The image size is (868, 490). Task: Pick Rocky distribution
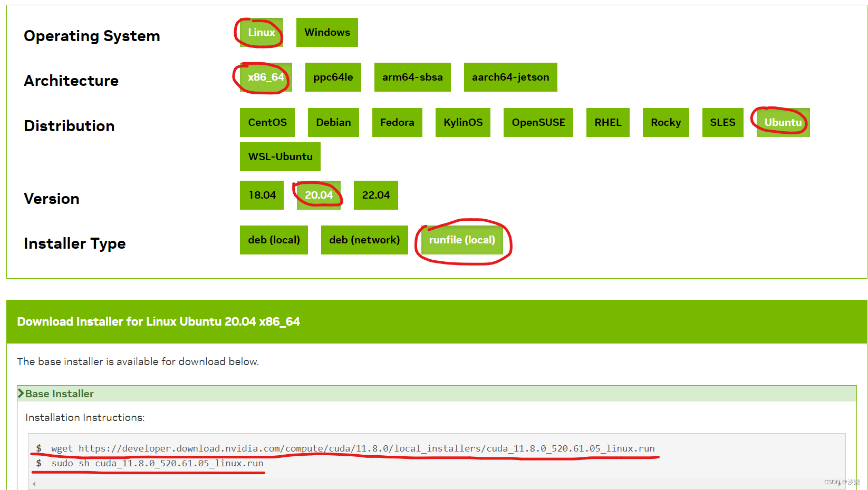(666, 122)
